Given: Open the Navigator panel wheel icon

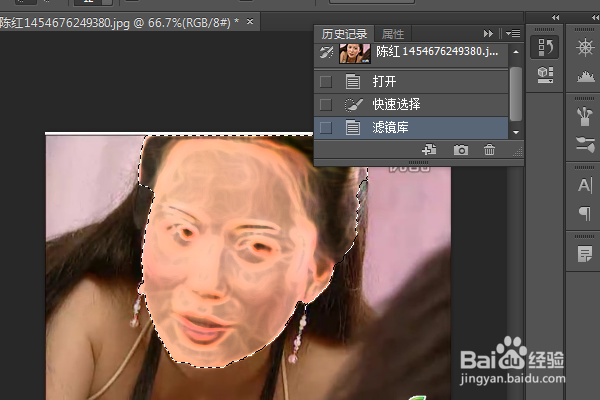Looking at the screenshot, I should pyautogui.click(x=585, y=47).
